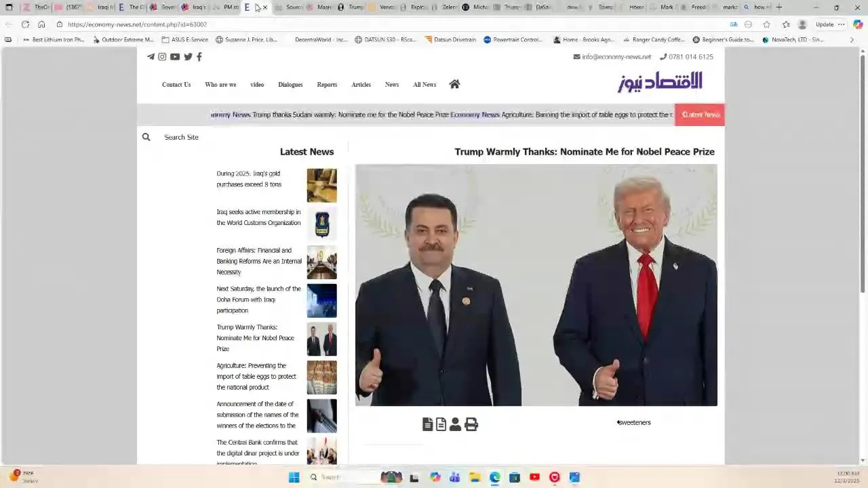868x488 pixels.
Task: Expand the bookmarks bar overflow chevron
Action: pyautogui.click(x=852, y=39)
